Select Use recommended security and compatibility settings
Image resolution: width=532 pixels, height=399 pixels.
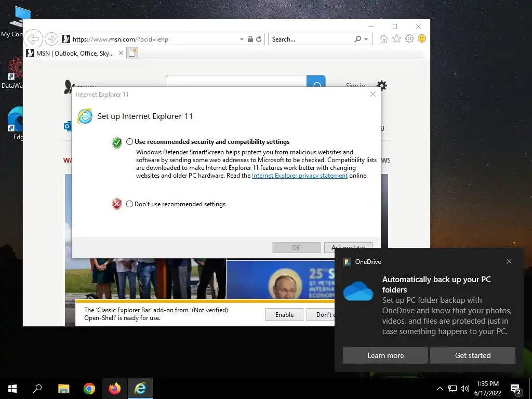pos(129,142)
